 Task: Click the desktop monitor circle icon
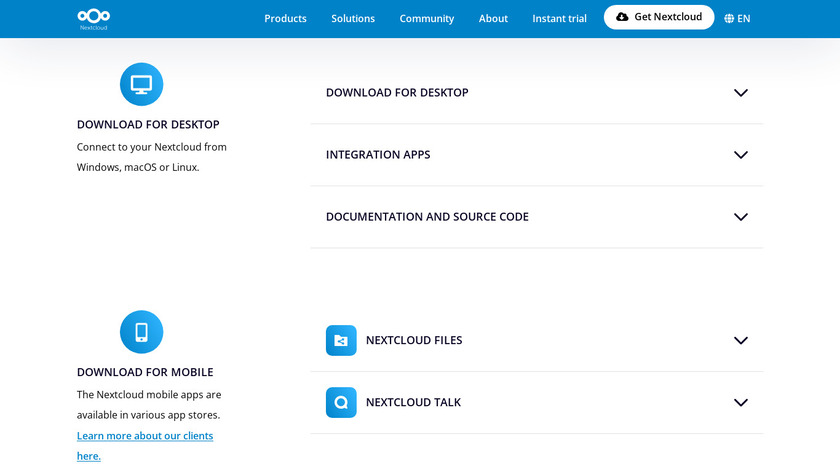pos(141,84)
